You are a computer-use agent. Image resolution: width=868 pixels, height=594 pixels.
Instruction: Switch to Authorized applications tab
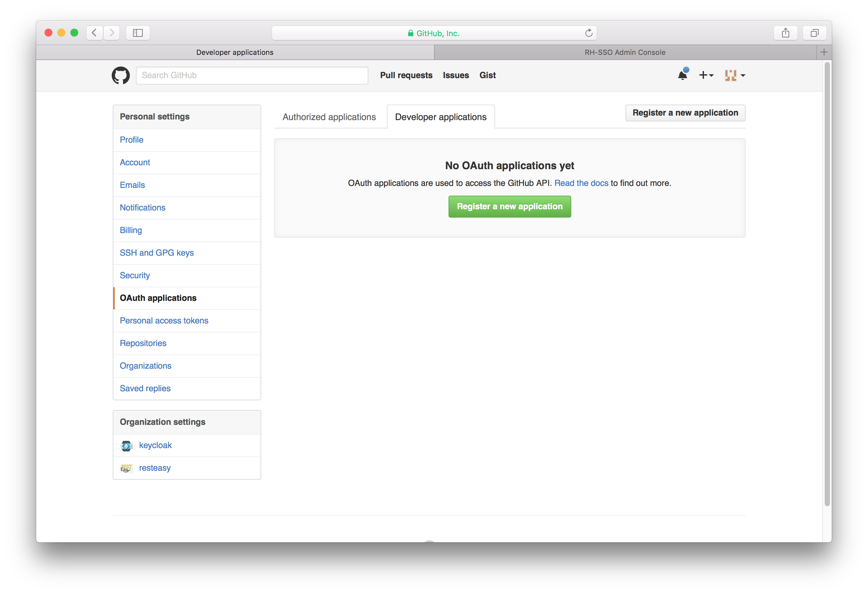pos(328,117)
